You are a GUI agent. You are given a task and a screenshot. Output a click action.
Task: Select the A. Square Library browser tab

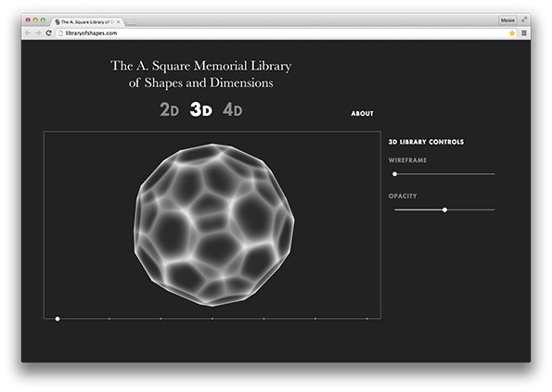87,22
